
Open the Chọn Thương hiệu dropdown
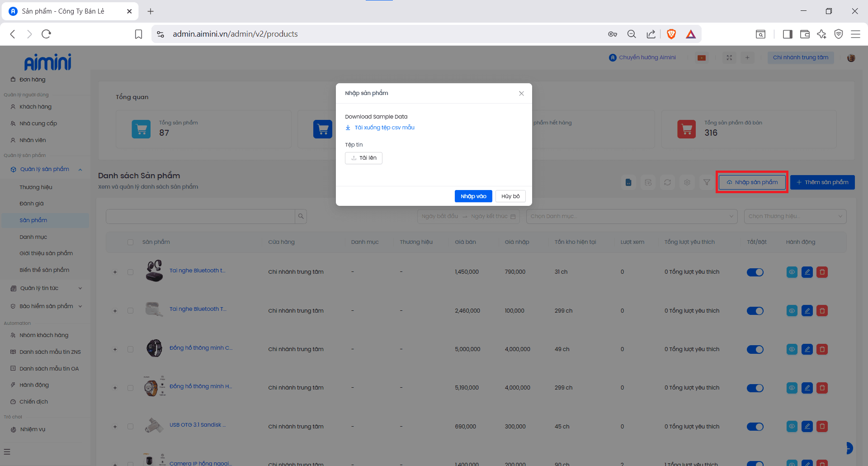pos(795,216)
